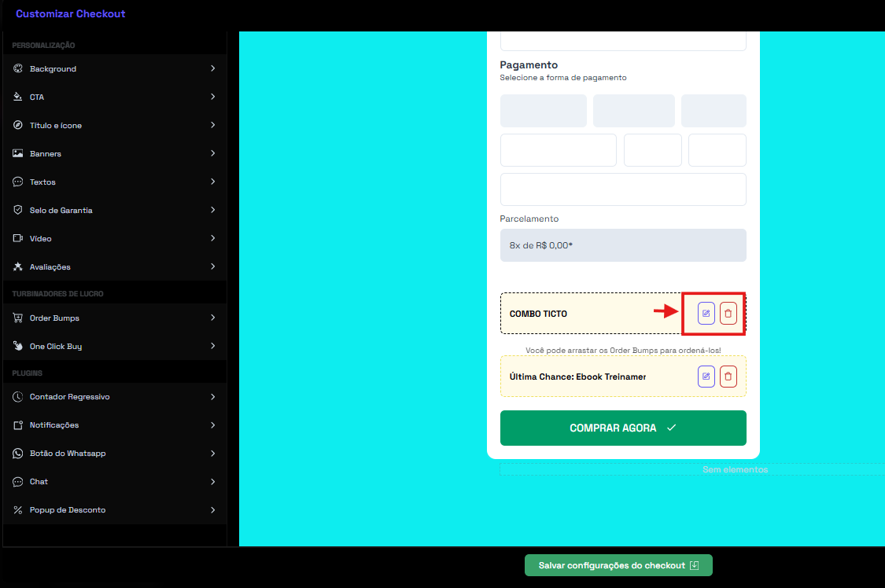Viewport: 885px width, 588px height.
Task: Click the edit icon for COMBO TICTO
Action: click(x=706, y=314)
